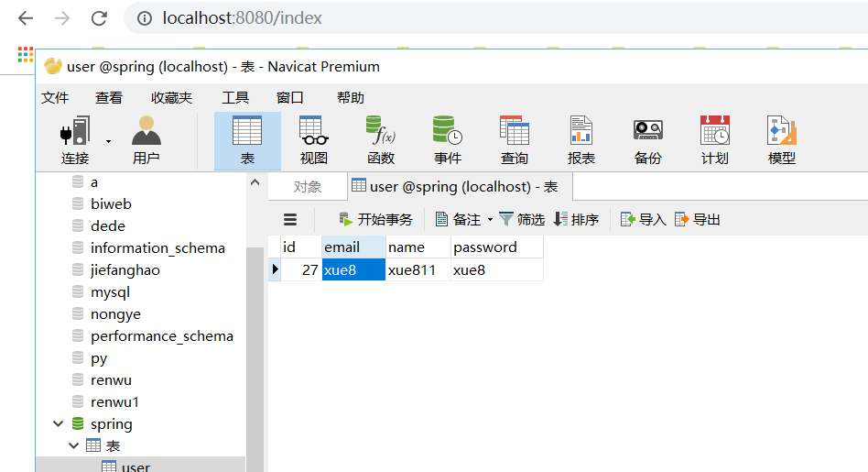Click 开始事务 begin transaction
Viewport: 868px width, 472px height.
point(376,220)
